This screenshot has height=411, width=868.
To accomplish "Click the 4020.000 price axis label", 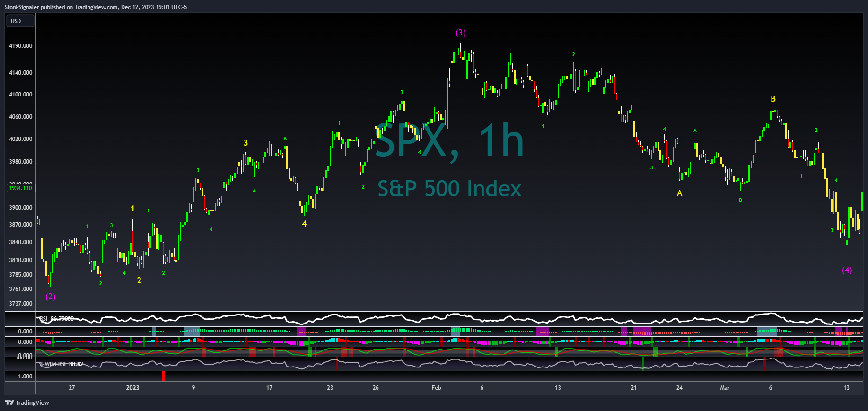I will pyautogui.click(x=21, y=139).
